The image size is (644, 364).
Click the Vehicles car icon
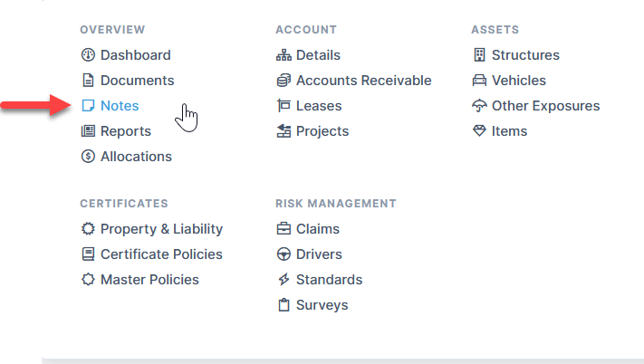point(479,81)
